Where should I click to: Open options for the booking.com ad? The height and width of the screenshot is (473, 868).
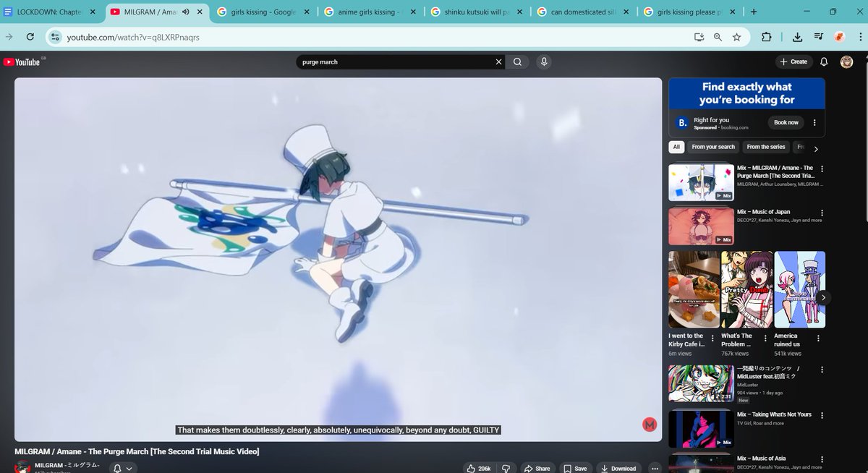pos(815,123)
